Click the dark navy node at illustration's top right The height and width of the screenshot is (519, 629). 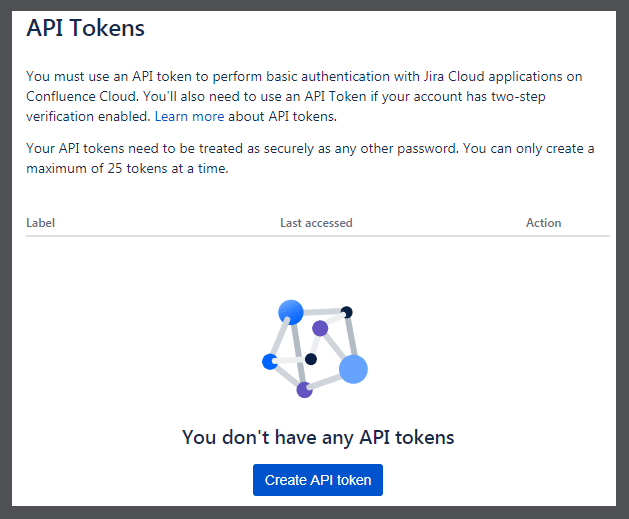click(347, 312)
